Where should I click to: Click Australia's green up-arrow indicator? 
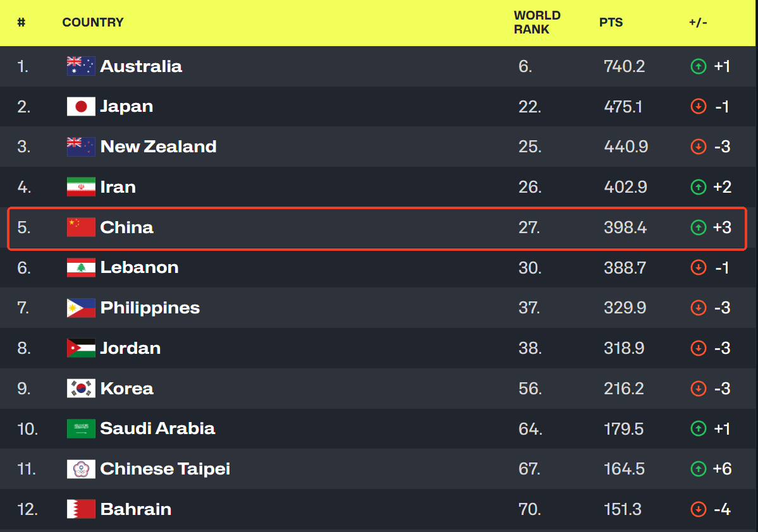click(698, 66)
